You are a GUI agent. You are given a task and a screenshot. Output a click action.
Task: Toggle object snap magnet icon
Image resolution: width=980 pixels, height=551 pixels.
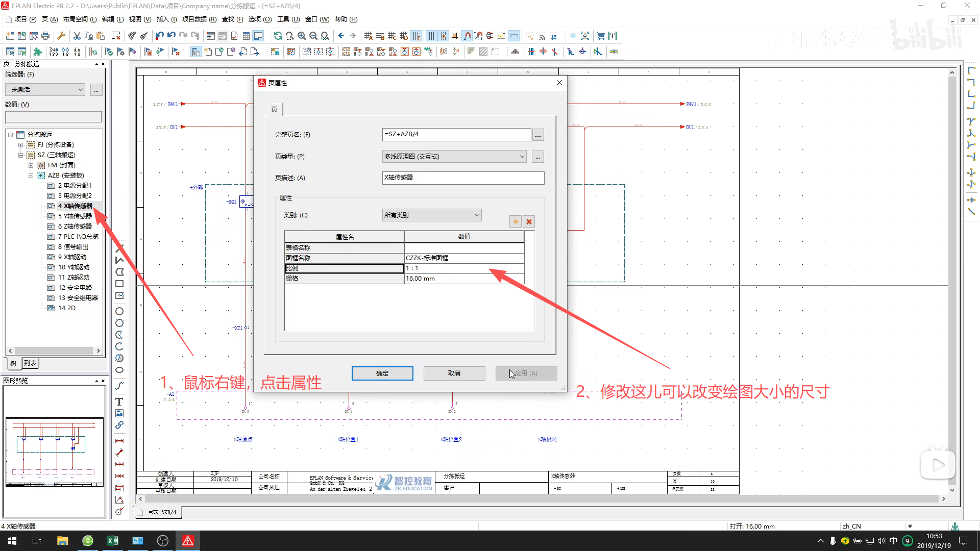[x=467, y=36]
